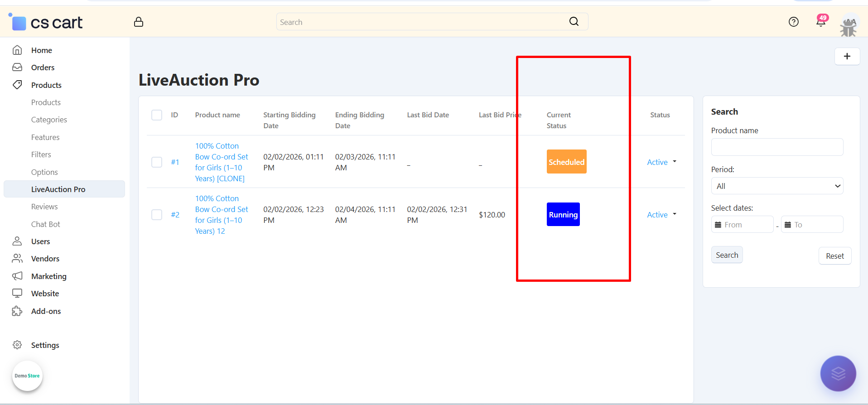Viewport: 868px width, 405px height.
Task: Open Active status dropdown for auction #2
Action: 661,215
